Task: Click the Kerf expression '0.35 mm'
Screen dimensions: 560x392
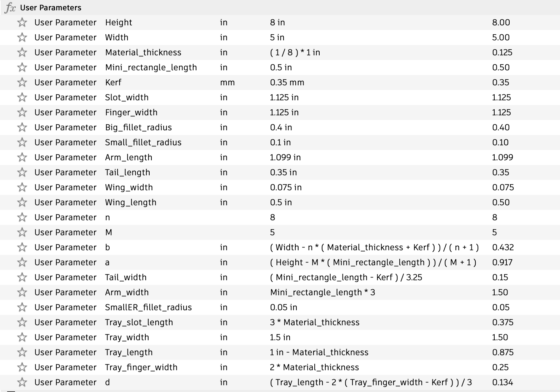Action: [x=287, y=82]
